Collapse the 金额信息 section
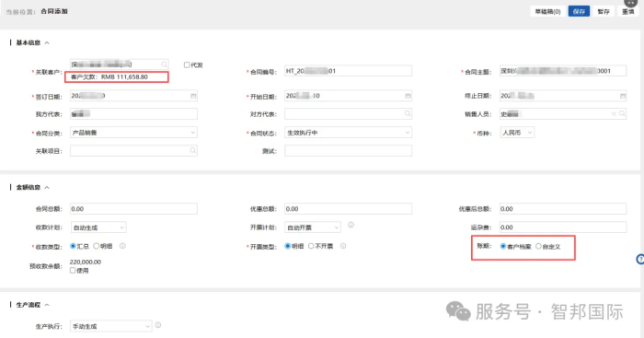Viewport: 644px width, 338px height. (x=47, y=188)
